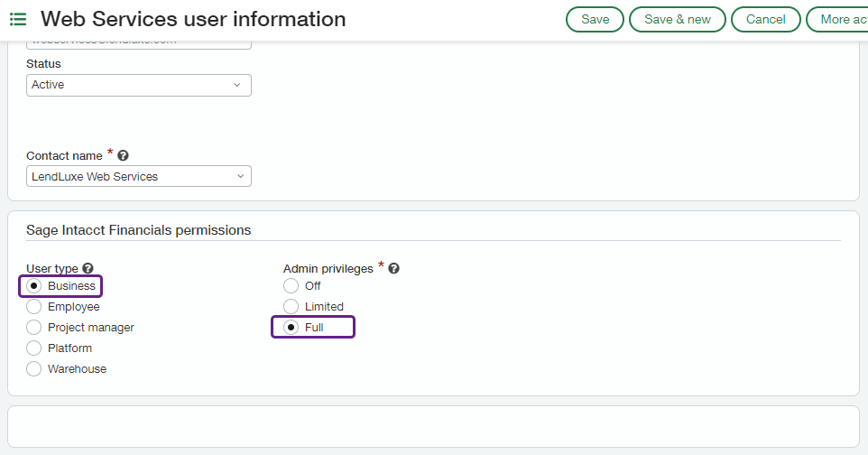The image size is (868, 455).
Task: Set Admin privileges to Limited
Action: click(291, 307)
